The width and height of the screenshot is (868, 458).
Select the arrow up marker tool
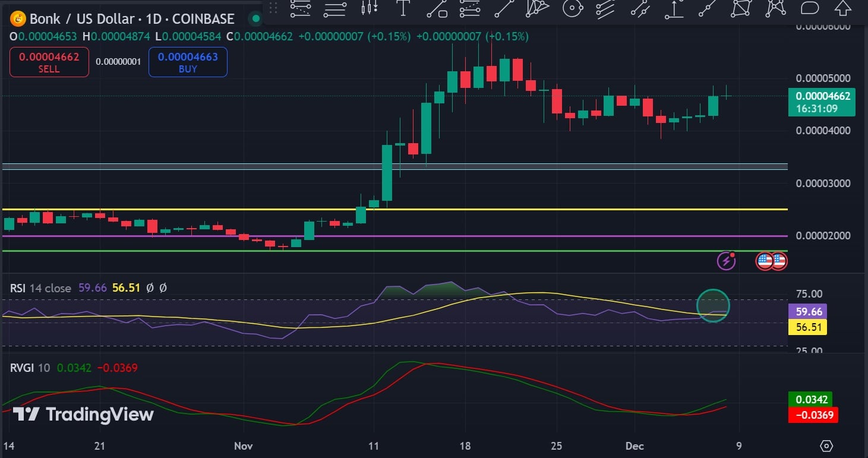pos(843,8)
